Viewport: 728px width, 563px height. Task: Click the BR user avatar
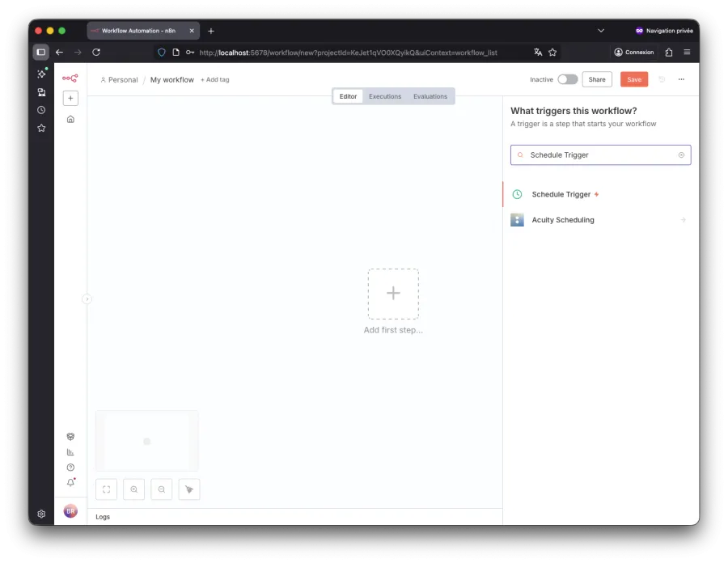pos(70,511)
